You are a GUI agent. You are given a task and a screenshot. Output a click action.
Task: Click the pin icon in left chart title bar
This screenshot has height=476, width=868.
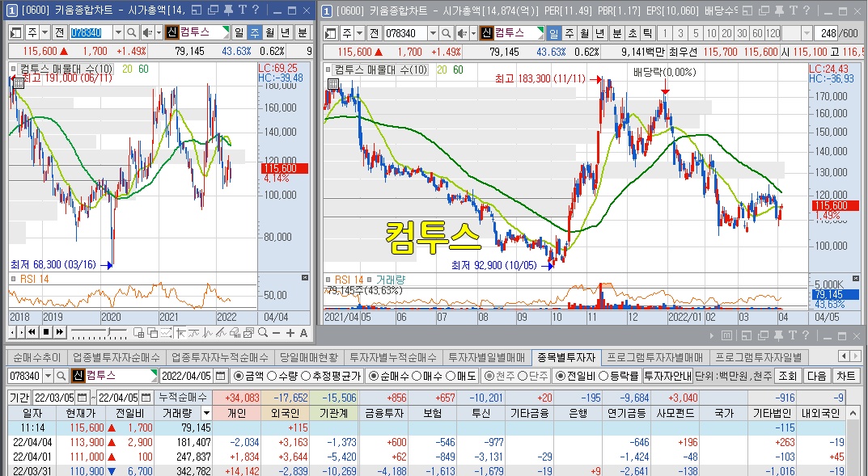[x=228, y=10]
